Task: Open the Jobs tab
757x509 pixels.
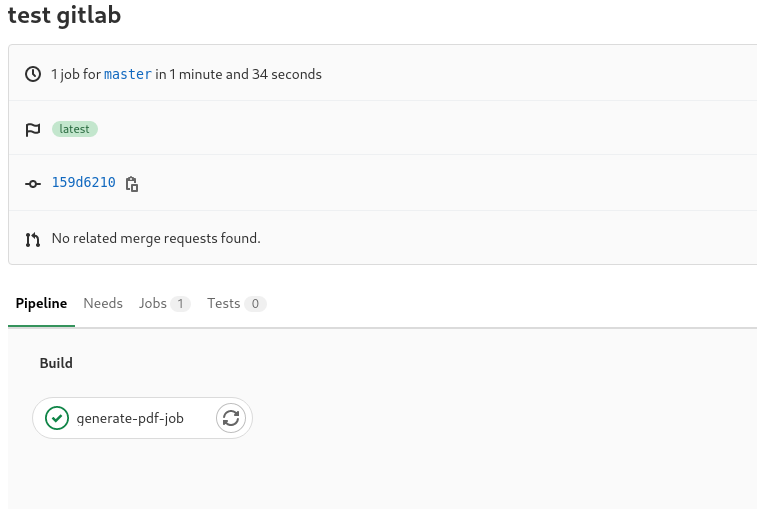Action: (x=153, y=303)
